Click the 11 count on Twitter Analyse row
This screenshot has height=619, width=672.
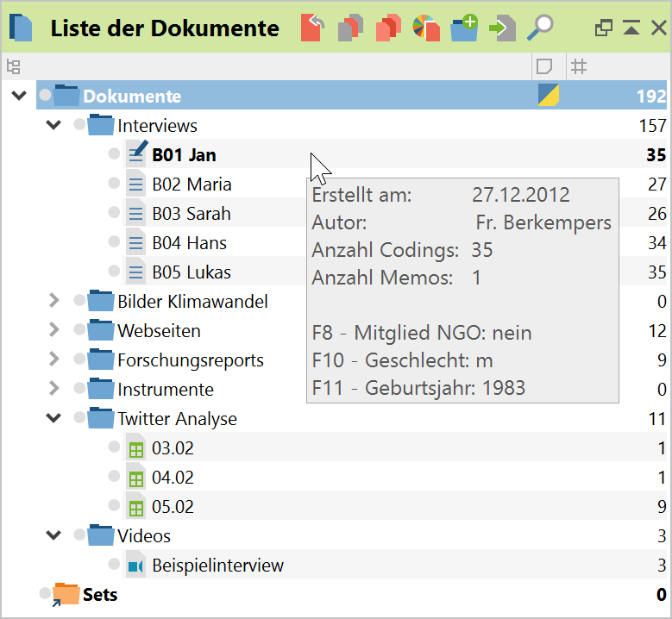[x=657, y=419]
